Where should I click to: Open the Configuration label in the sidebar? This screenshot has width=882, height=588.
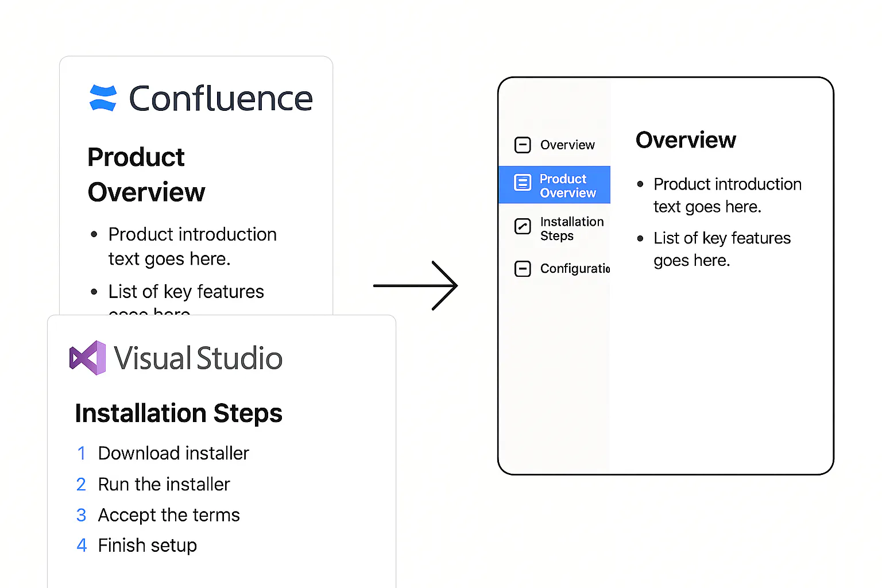click(x=575, y=268)
